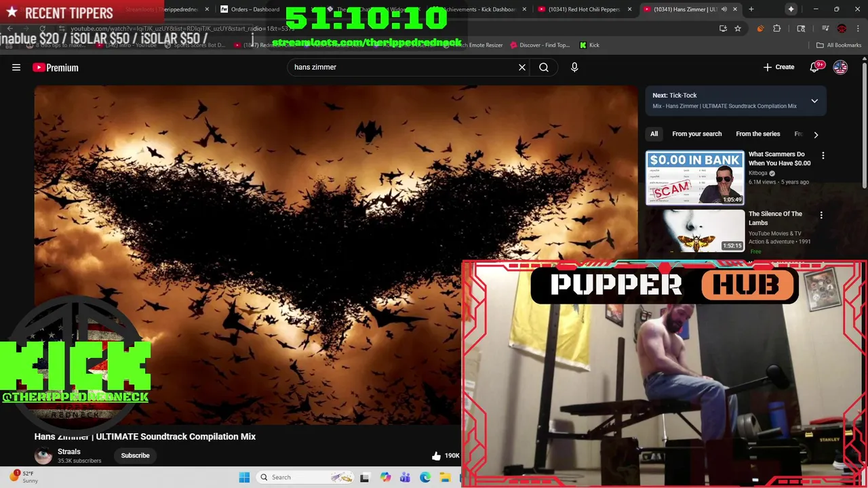Go to the YouTube Premium home logo
Viewport: 868px width, 488px height.
click(56, 67)
